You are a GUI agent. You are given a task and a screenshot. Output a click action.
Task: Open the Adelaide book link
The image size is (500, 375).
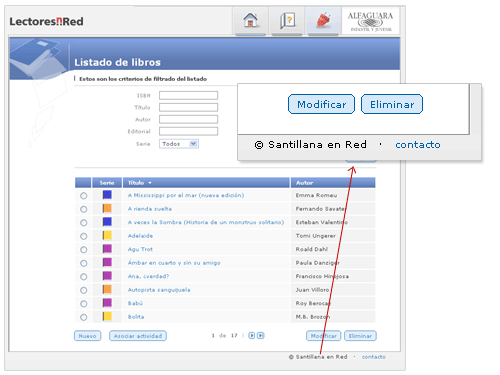point(140,236)
